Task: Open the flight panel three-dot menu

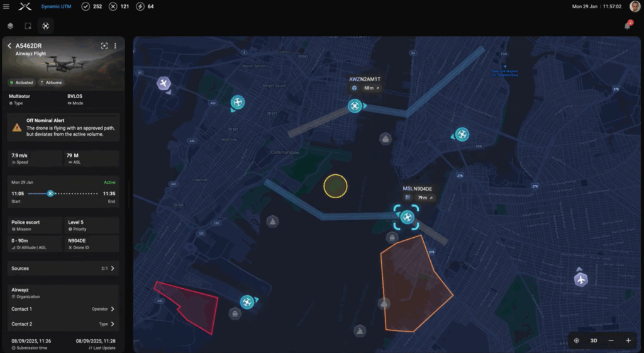Action: (x=115, y=46)
